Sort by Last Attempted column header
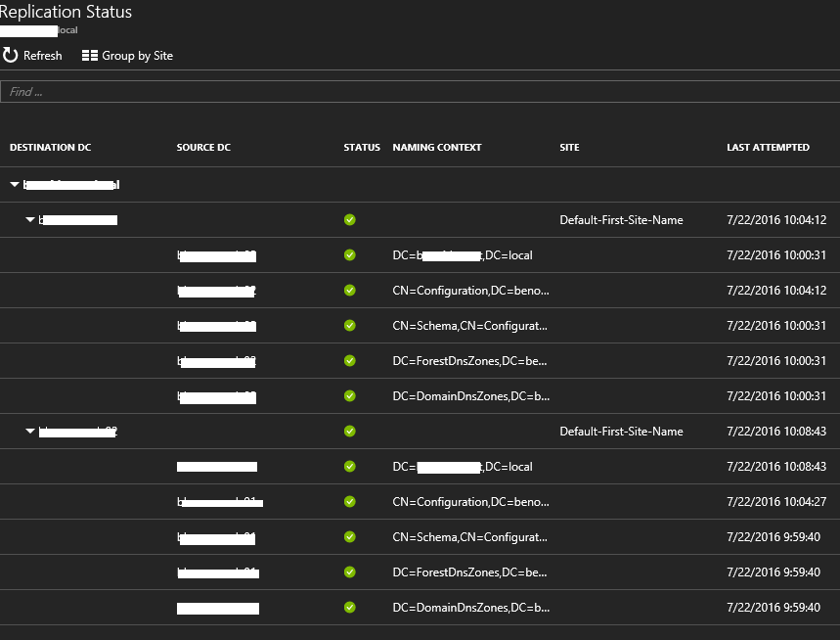The height and width of the screenshot is (640, 840). 768,148
